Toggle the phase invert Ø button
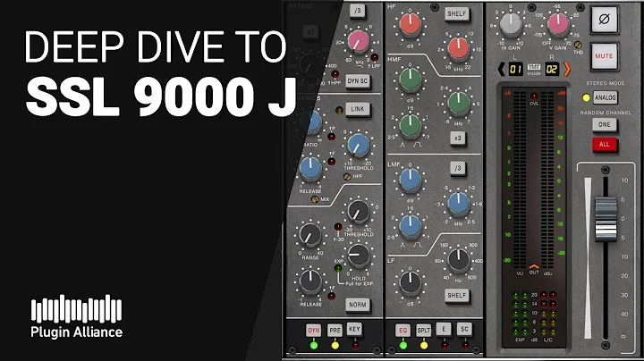The height and width of the screenshot is (361, 644). point(604,19)
